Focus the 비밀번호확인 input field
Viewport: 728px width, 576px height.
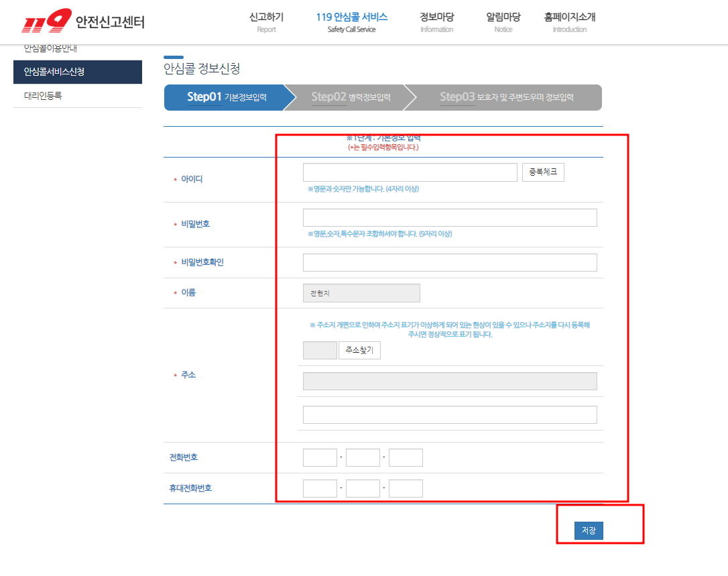pos(450,262)
